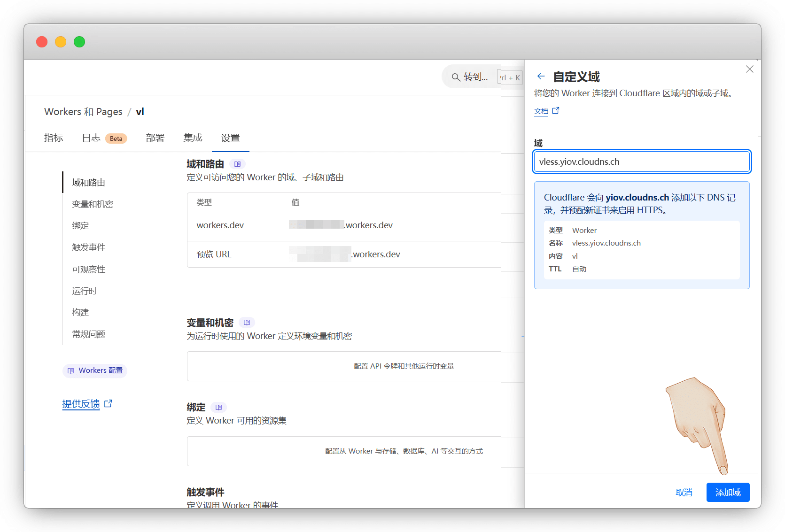
Task: Cancel with the 取消 button
Action: (x=684, y=492)
